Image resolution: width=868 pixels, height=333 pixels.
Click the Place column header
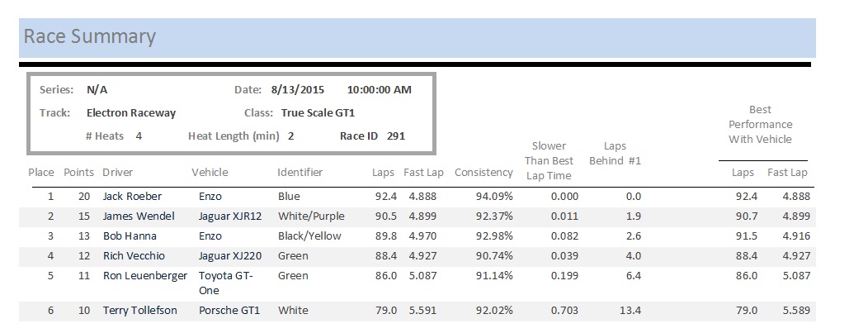point(41,173)
